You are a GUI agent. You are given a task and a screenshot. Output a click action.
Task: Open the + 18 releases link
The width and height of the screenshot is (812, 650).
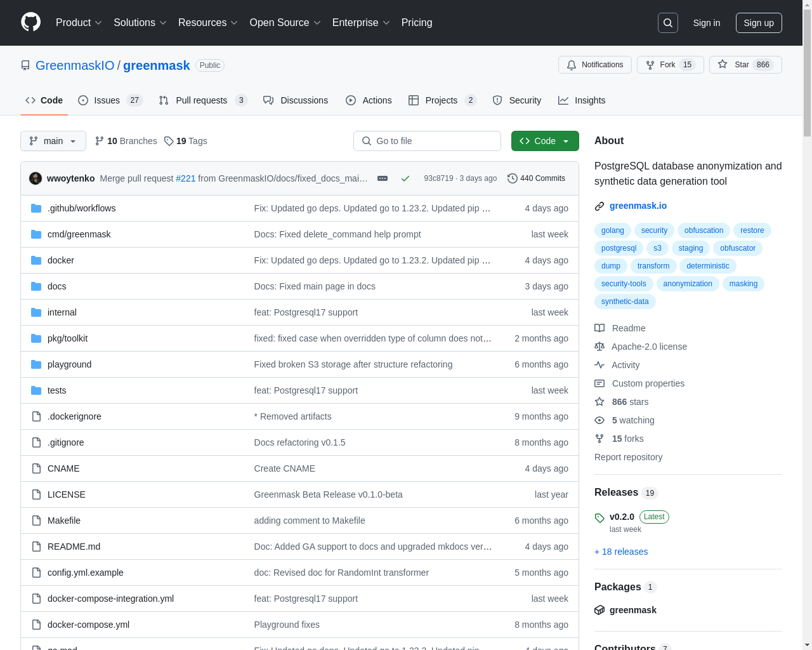point(621,552)
